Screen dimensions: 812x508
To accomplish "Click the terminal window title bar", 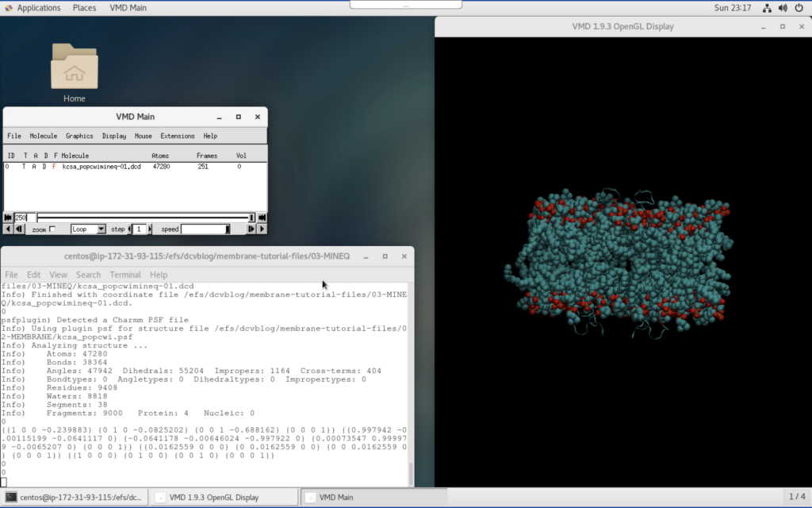I will click(207, 256).
